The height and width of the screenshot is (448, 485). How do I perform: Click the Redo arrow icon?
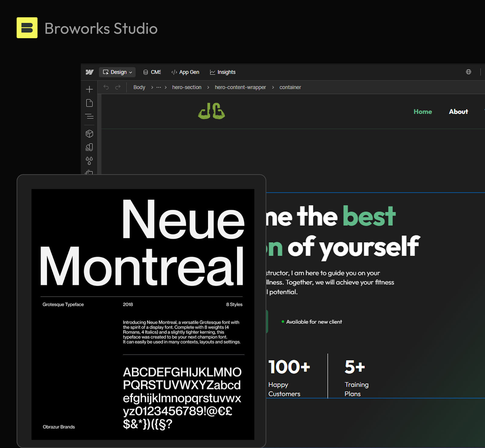[x=118, y=87]
